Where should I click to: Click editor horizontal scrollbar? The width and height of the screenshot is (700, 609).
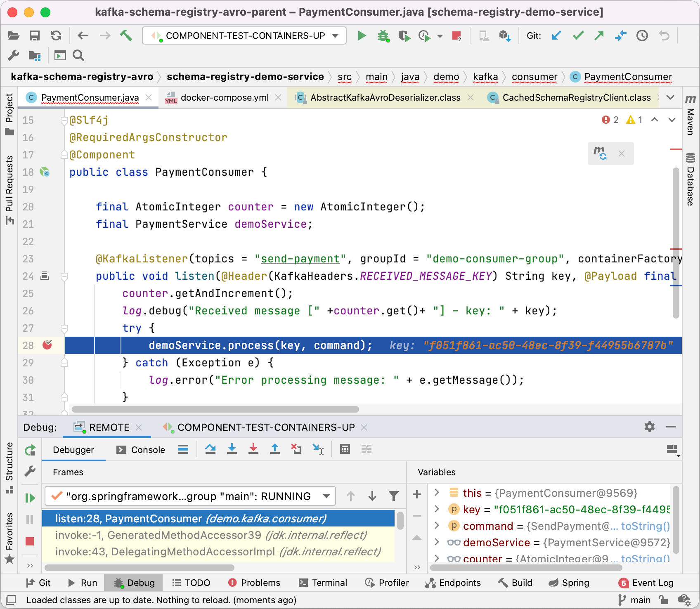pos(215,409)
